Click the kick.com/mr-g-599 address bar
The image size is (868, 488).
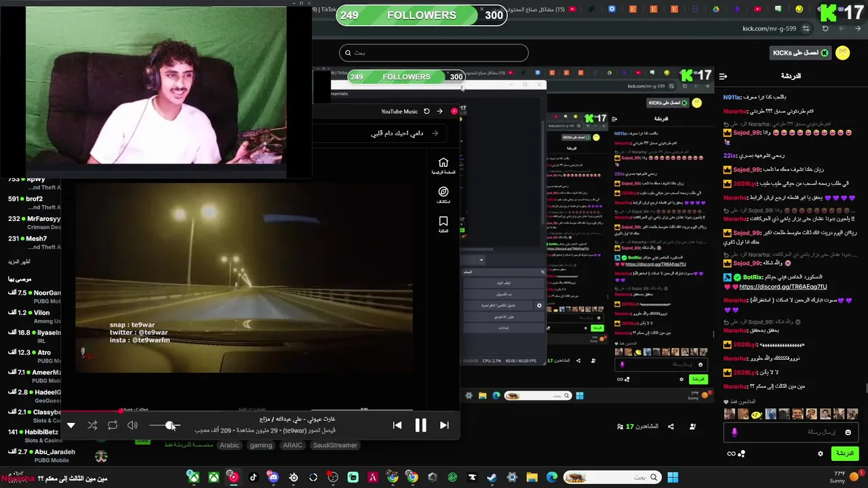point(770,28)
